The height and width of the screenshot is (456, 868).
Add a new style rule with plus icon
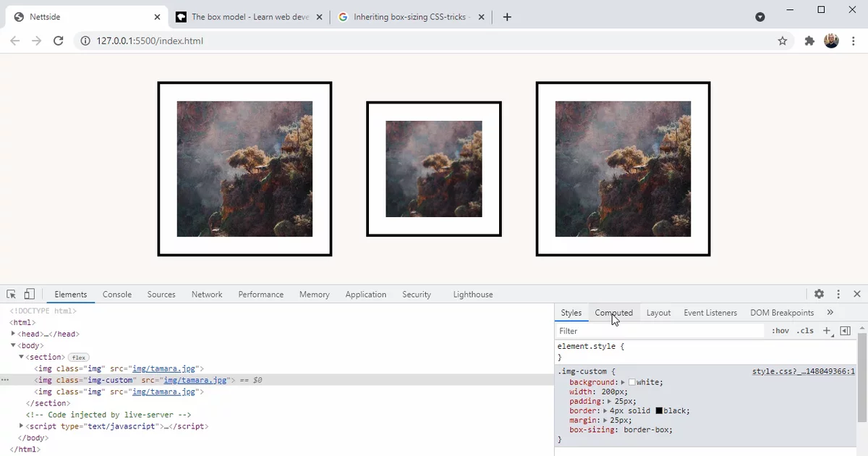(827, 330)
